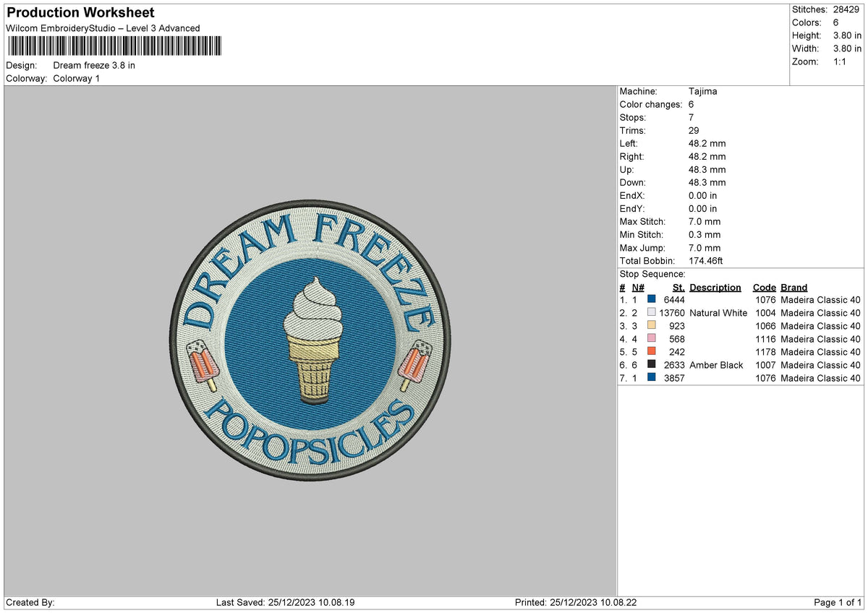This screenshot has height=613, width=868.
Task: Click the 'Stop Sequence:' label
Action: tap(652, 275)
